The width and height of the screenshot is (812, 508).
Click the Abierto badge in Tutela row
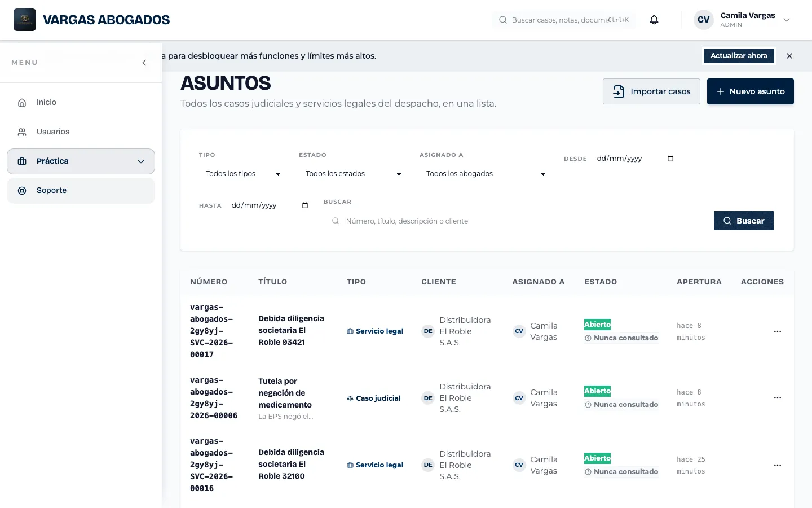[x=597, y=391]
